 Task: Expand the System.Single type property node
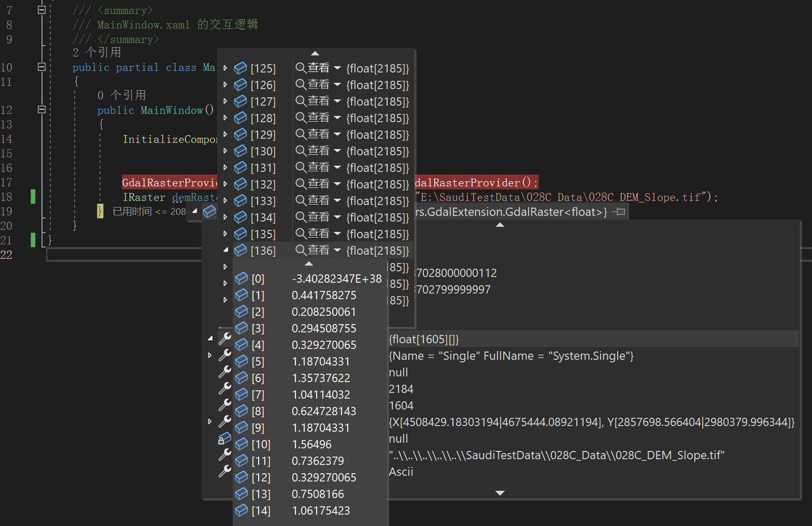coord(209,355)
